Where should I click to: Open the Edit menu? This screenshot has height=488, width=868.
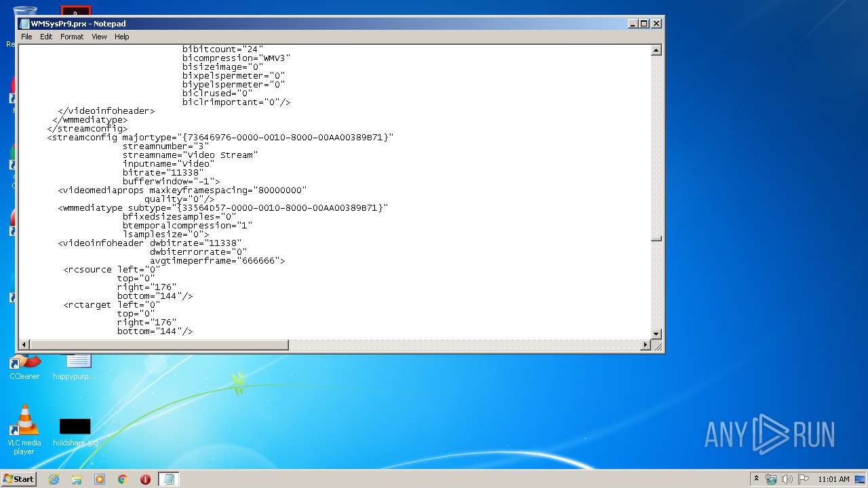point(46,37)
